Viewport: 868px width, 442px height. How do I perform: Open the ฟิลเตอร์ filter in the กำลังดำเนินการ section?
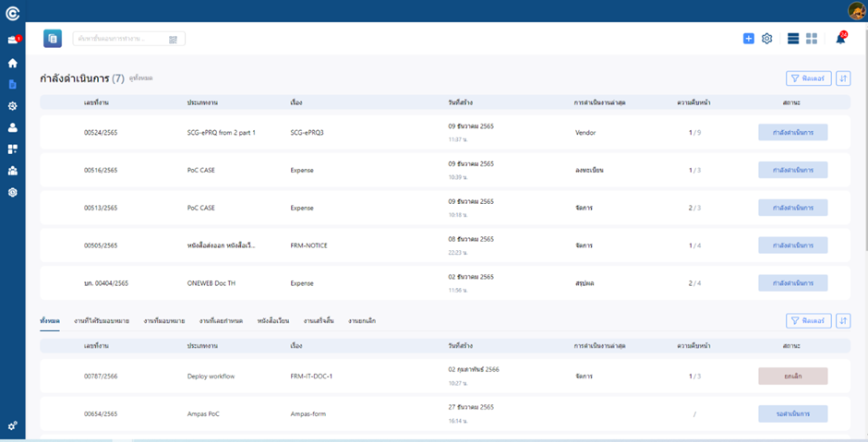click(808, 78)
